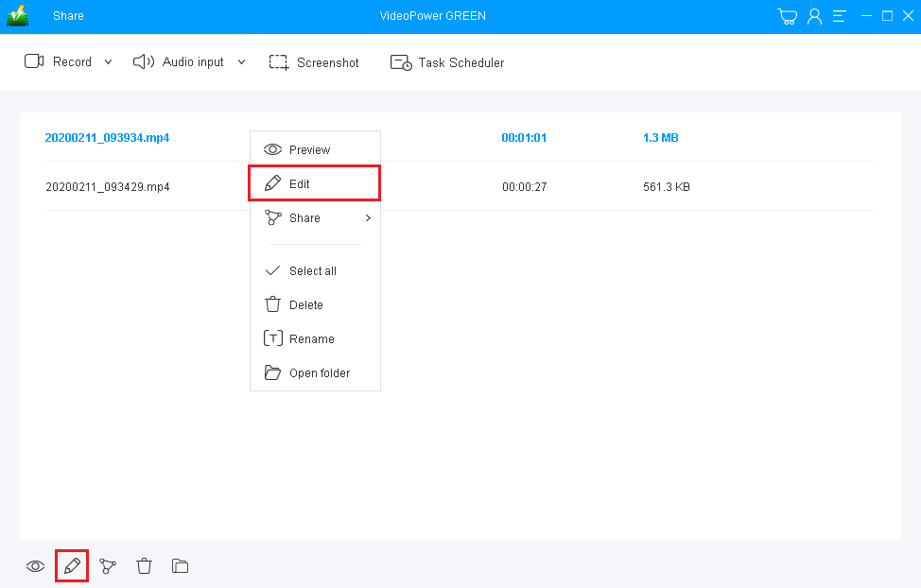Click the folder icon beside Open folder
This screenshot has height=588, width=921.
coord(272,372)
